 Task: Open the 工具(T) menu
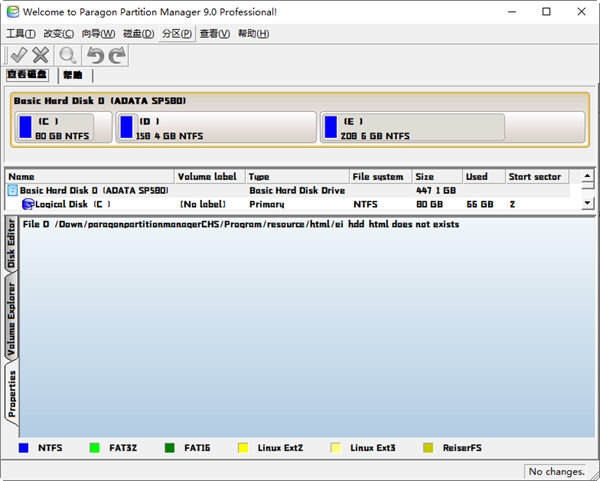pos(21,34)
